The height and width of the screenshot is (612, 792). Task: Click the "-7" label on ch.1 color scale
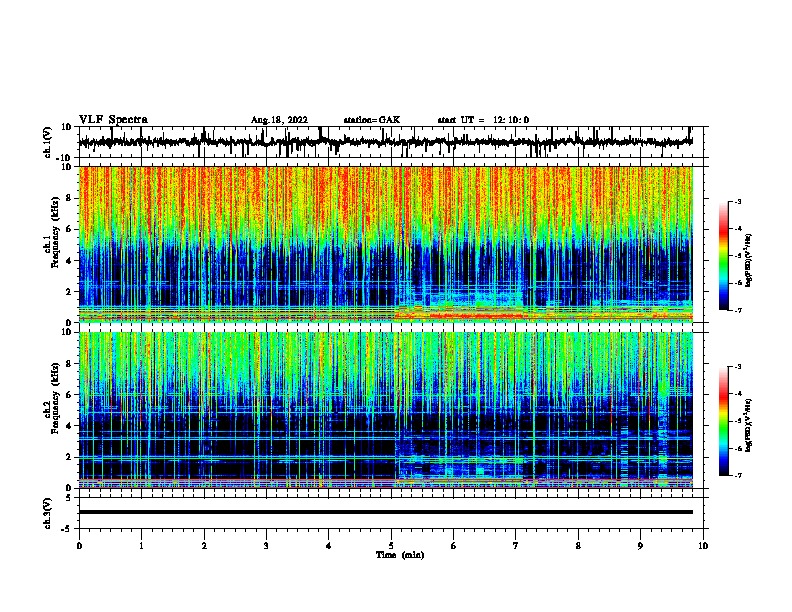coord(737,310)
